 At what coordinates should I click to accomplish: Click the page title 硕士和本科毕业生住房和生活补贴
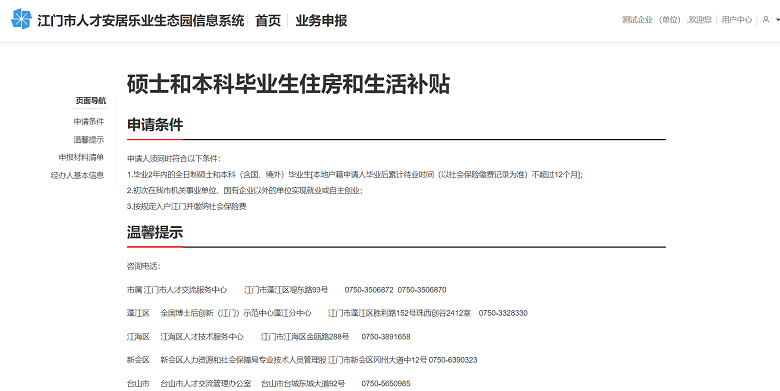289,84
